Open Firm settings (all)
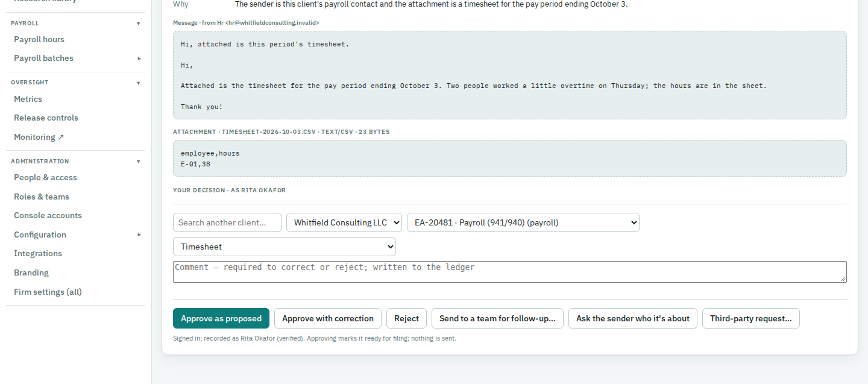The image size is (868, 384). (x=48, y=292)
